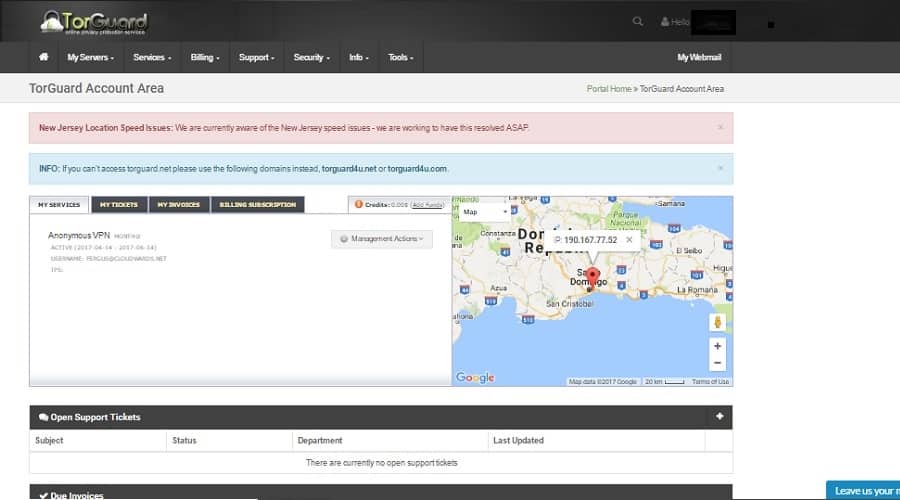Switch to Billing Subscription tab
This screenshot has height=500, width=900.
pos(258,205)
